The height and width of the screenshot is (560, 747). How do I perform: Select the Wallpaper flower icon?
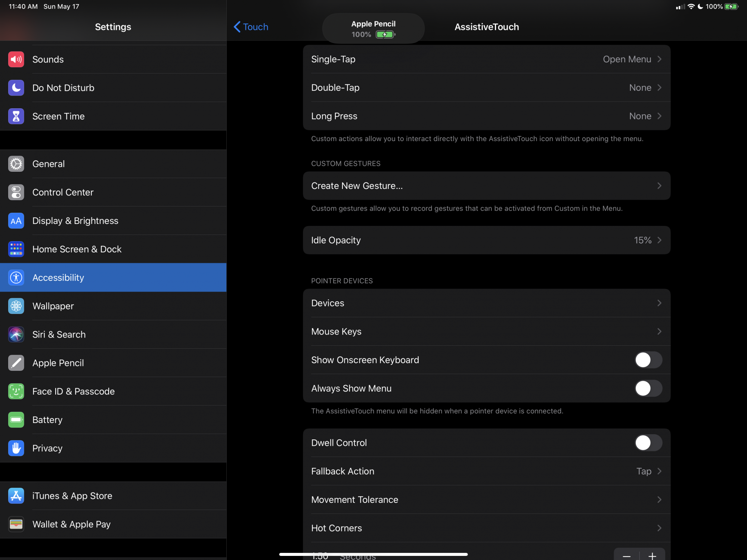pyautogui.click(x=16, y=306)
